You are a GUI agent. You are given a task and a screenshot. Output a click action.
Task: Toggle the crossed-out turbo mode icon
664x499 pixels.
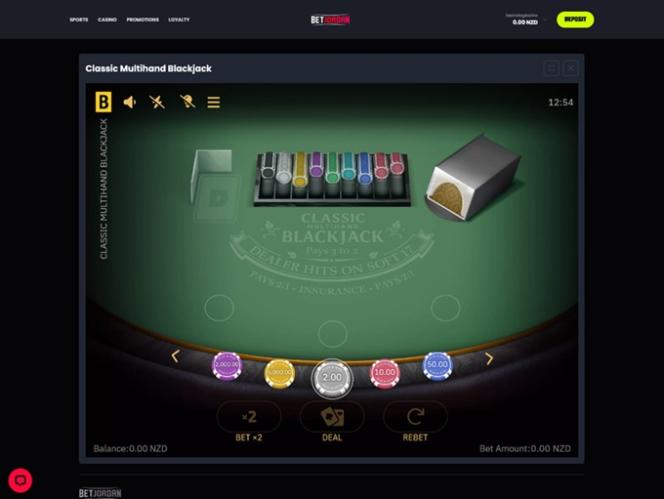click(157, 102)
